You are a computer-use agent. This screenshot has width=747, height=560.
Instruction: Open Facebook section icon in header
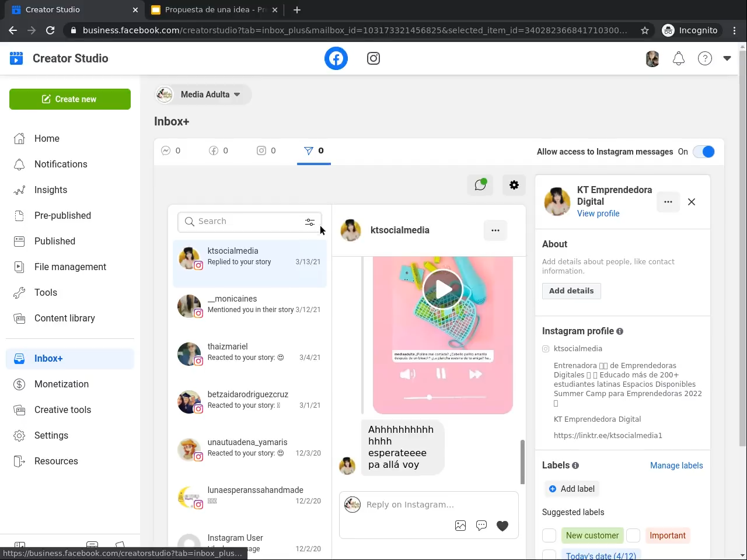pos(336,58)
